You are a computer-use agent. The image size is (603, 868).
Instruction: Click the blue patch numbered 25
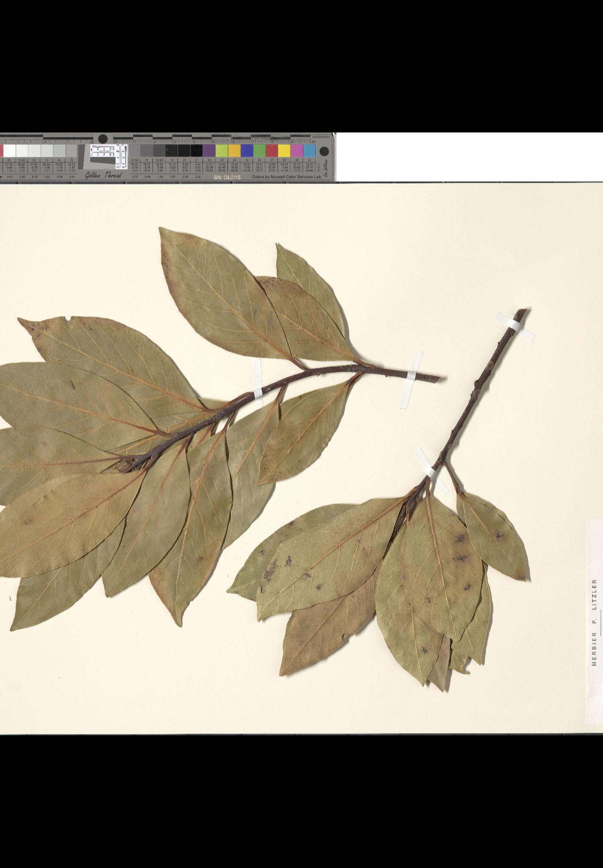pos(247,150)
